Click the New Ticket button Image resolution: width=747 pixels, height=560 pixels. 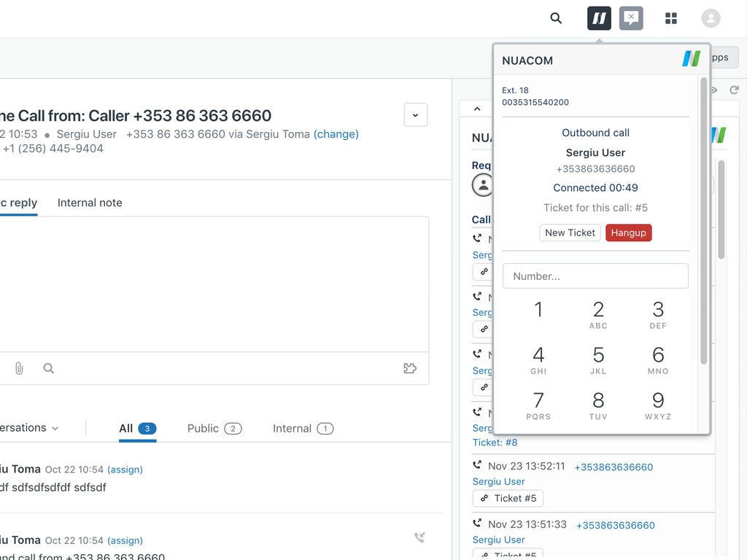pos(570,233)
